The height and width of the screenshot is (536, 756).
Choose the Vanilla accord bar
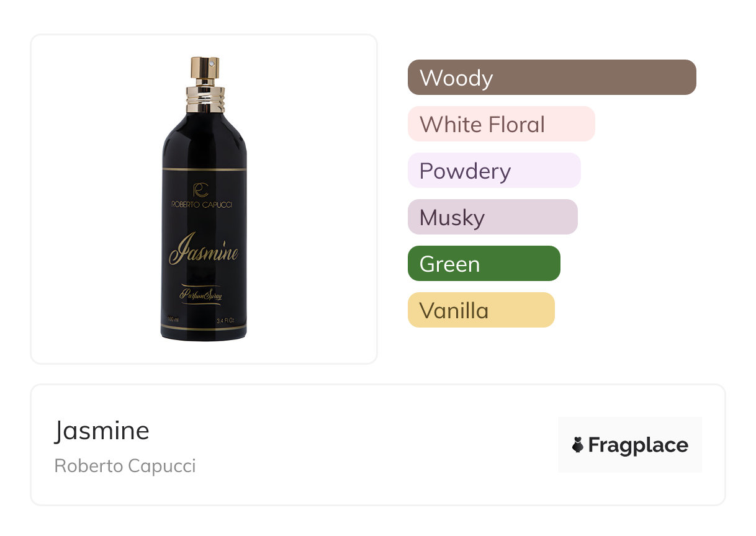click(480, 310)
